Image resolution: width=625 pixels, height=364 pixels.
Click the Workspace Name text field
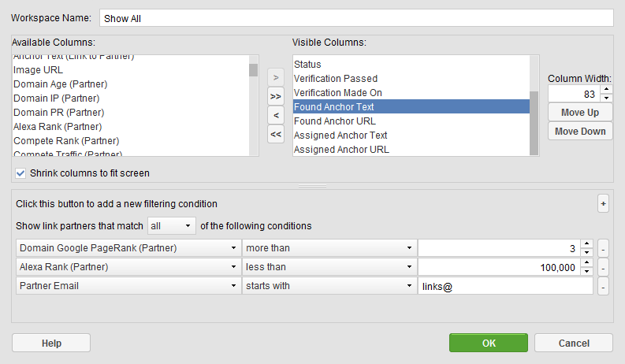[x=356, y=18]
